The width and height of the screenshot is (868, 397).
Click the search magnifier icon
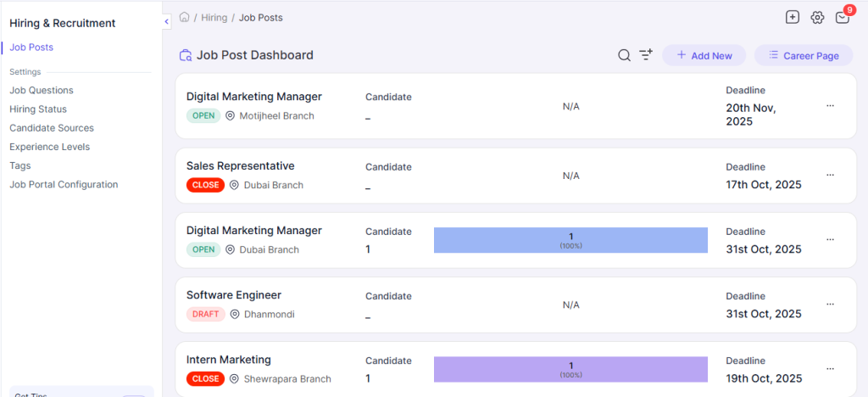point(624,55)
